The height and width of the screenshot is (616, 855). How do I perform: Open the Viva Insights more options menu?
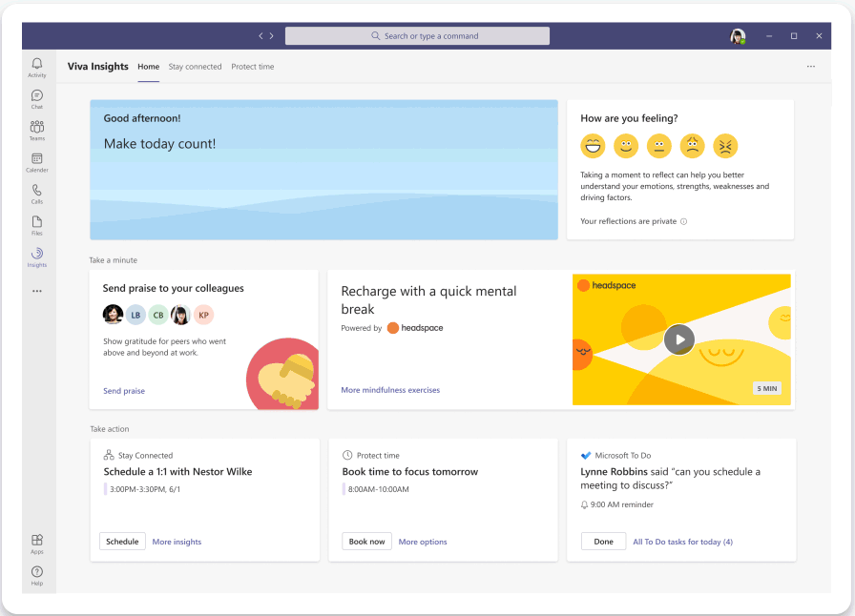coord(811,66)
